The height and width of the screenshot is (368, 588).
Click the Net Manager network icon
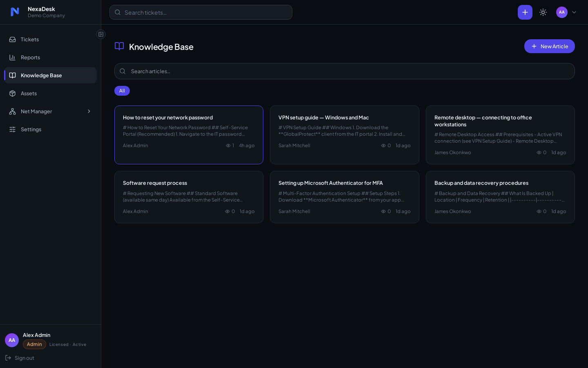(13, 111)
